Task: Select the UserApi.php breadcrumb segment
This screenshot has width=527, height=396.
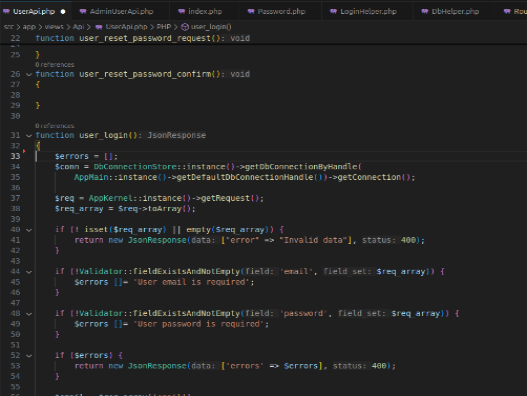Action: (126, 27)
